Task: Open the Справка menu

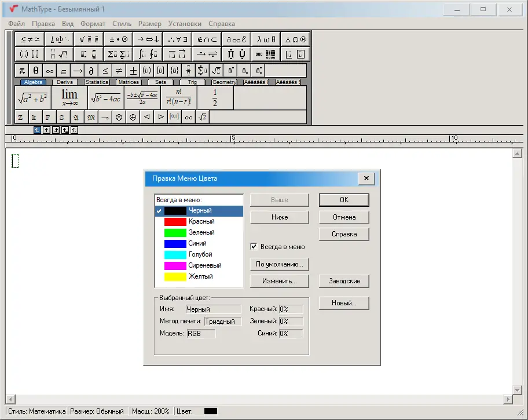Action: pyautogui.click(x=222, y=24)
